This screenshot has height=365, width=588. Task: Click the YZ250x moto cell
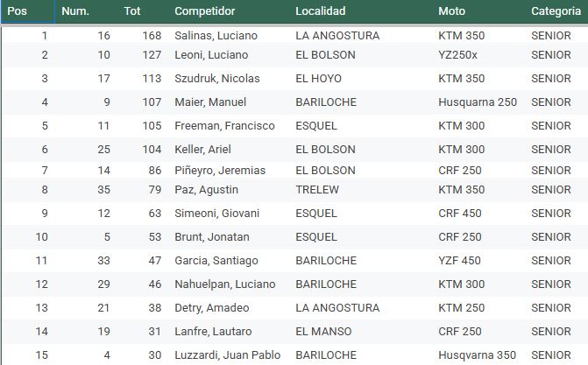tap(458, 55)
